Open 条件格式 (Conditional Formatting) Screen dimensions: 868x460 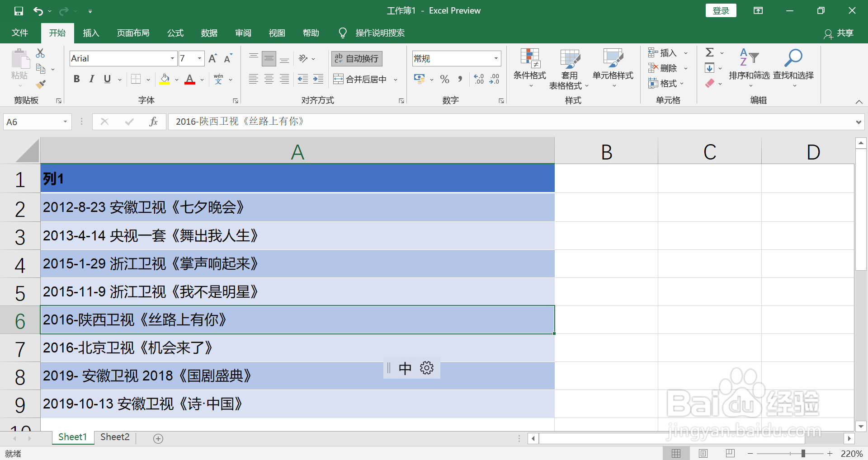coord(529,69)
